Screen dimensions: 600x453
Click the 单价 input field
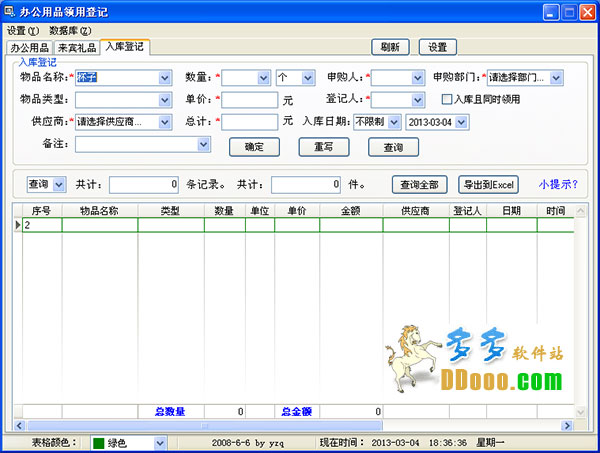[249, 100]
